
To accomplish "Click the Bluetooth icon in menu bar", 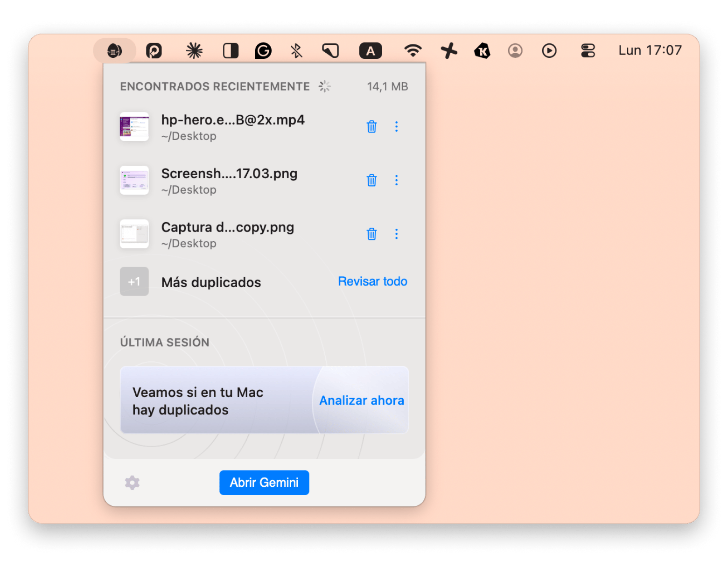I will 296,50.
